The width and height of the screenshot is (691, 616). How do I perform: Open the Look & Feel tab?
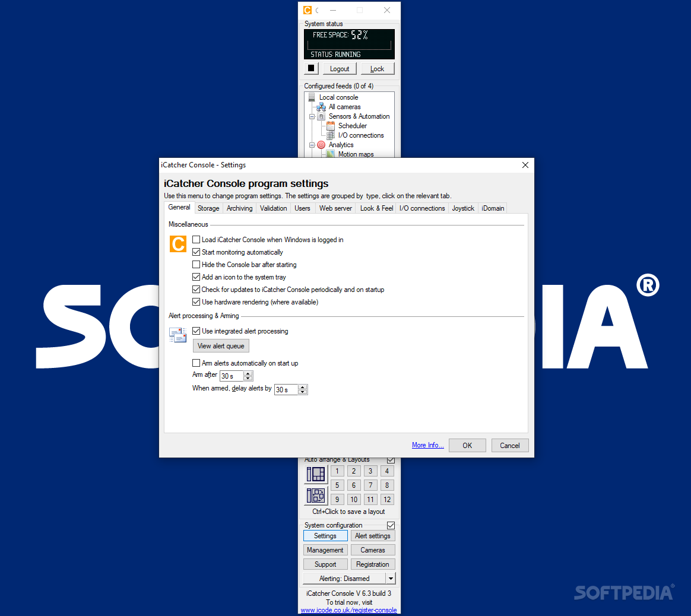tap(377, 208)
